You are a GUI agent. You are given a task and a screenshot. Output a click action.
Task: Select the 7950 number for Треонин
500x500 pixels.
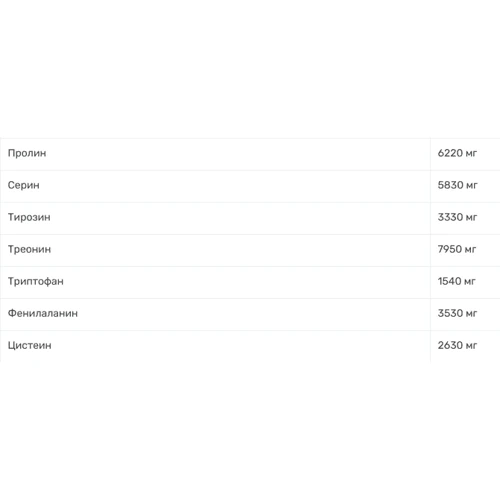pyautogui.click(x=450, y=249)
